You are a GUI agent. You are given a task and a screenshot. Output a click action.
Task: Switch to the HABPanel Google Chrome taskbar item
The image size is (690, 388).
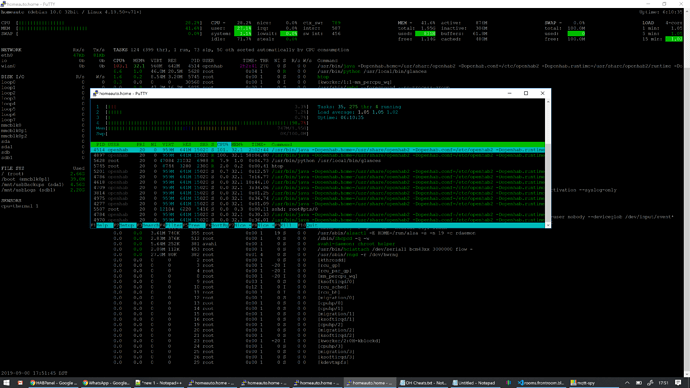(53, 383)
